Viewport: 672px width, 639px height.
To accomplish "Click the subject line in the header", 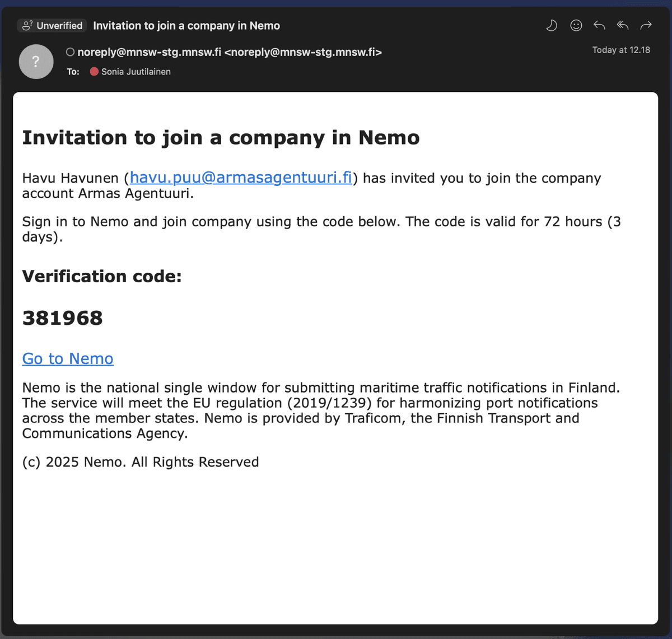I will (186, 26).
